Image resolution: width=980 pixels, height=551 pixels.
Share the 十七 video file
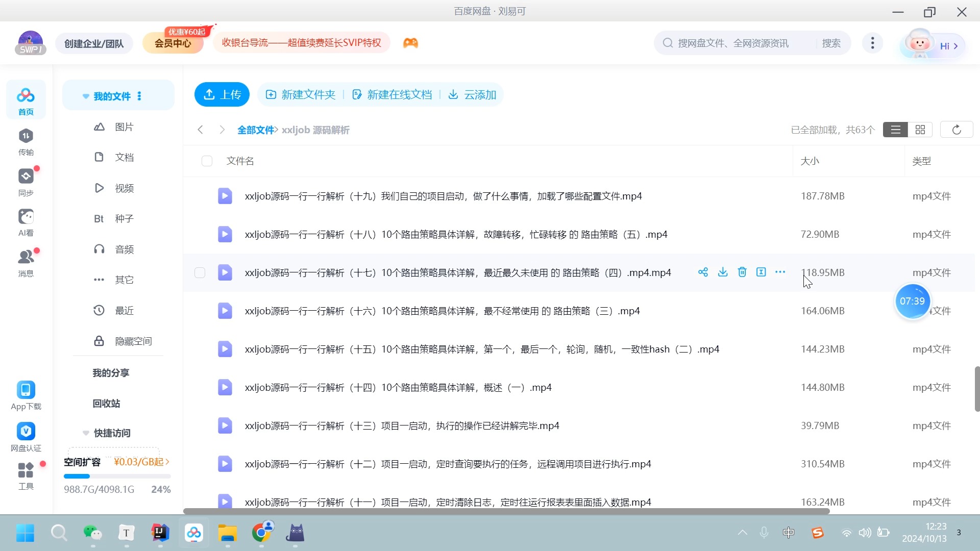[703, 272]
